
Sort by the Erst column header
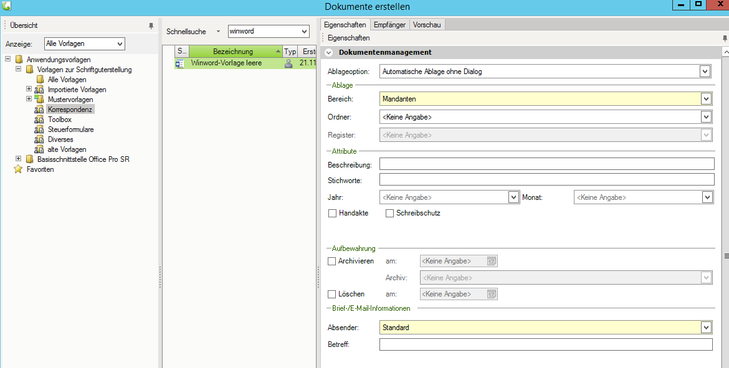(307, 52)
